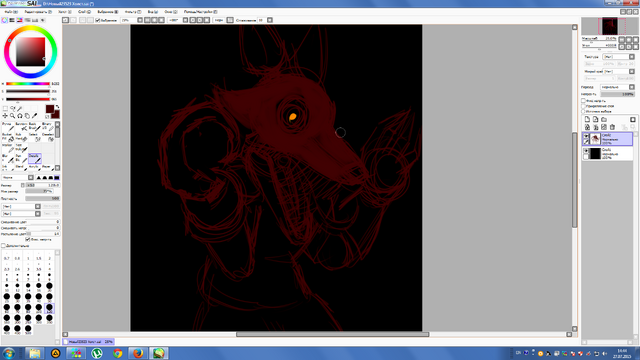Image resolution: width=640 pixels, height=360 pixels.
Task: Toggle the swatches panel icon
Action: click(35, 20)
